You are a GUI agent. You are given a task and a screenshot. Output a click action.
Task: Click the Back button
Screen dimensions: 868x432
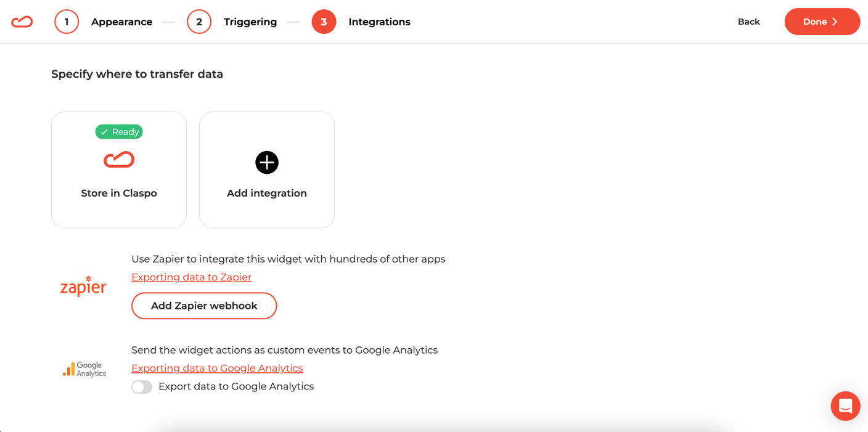tap(748, 22)
